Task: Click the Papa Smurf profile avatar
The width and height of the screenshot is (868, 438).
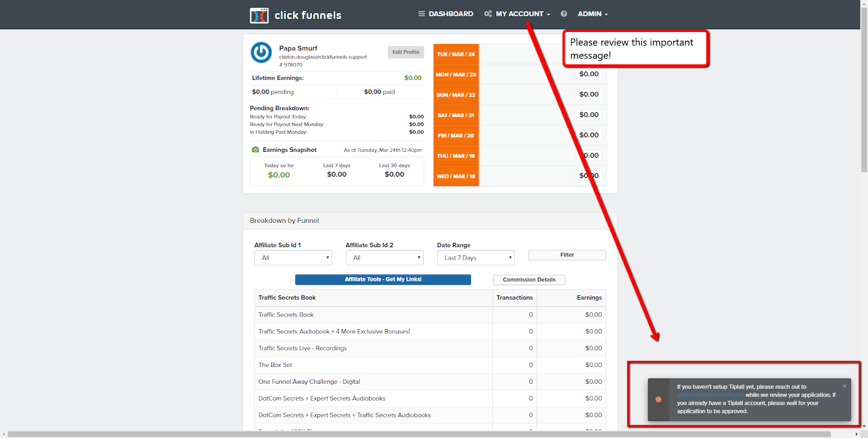Action: [x=261, y=53]
